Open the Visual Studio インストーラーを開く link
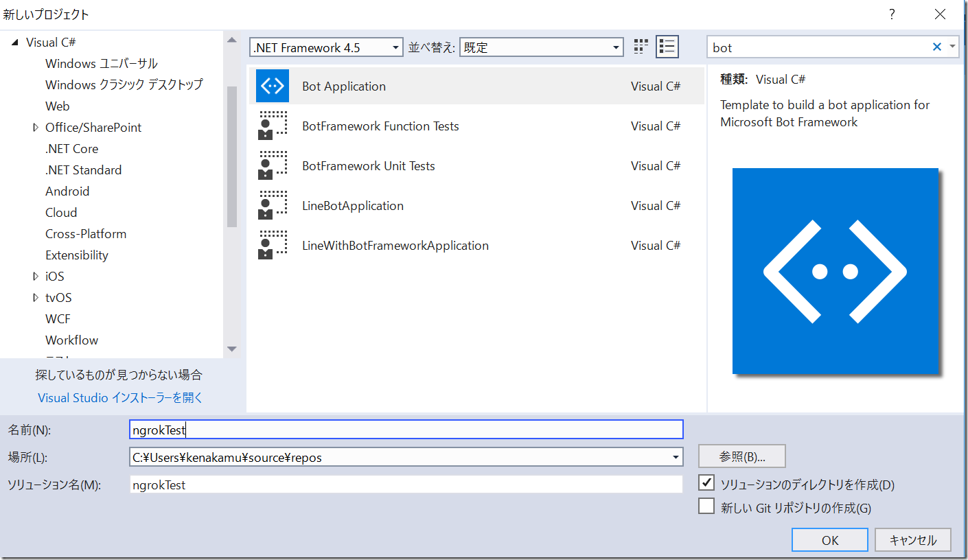The image size is (968, 560). pyautogui.click(x=120, y=398)
